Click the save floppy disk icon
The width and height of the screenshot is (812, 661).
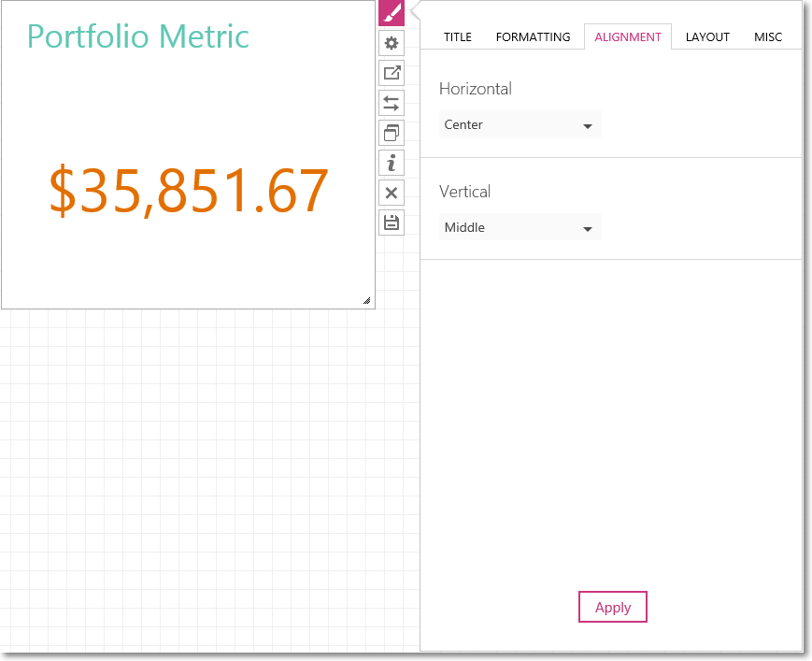click(x=392, y=223)
